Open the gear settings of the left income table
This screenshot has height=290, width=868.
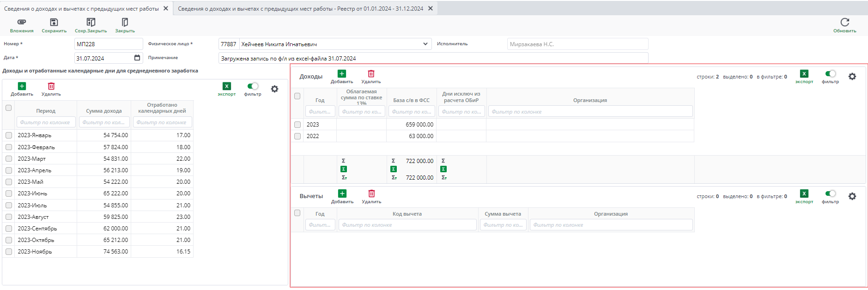274,89
